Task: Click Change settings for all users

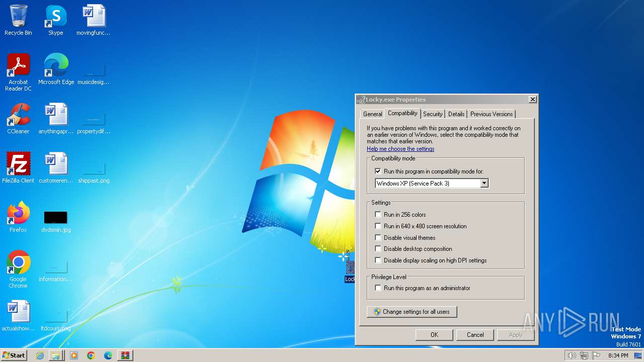Action: click(x=412, y=312)
